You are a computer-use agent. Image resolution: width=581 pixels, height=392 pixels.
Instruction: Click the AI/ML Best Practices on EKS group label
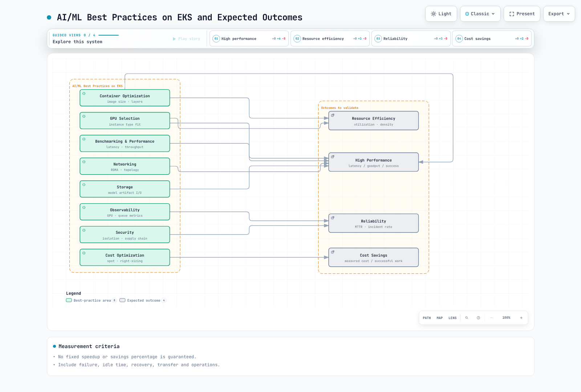point(98,86)
